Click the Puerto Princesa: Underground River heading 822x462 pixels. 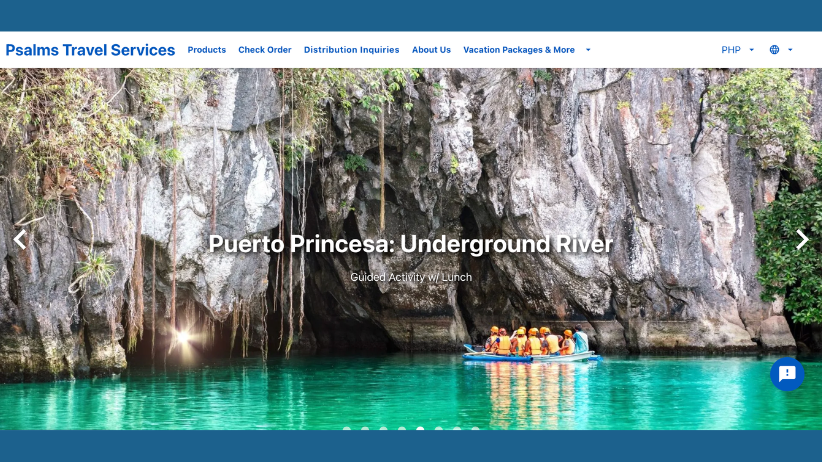tap(411, 244)
